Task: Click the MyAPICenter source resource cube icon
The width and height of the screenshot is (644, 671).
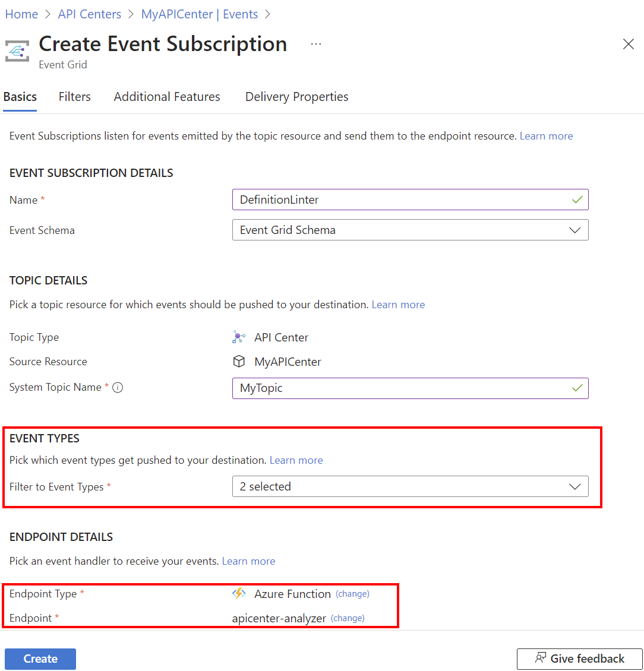Action: (x=238, y=362)
